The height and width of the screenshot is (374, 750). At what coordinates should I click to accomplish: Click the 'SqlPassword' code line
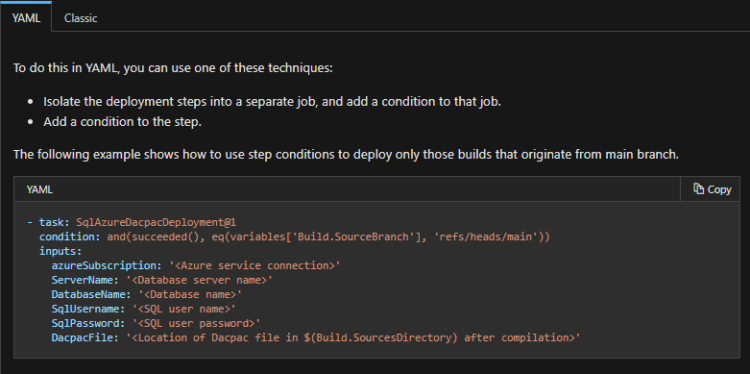[156, 323]
